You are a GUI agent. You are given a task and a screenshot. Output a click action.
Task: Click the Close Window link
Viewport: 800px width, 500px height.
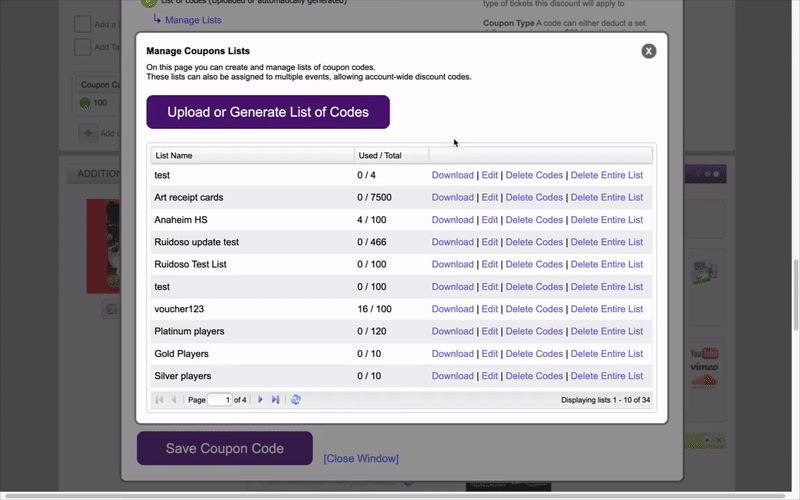tap(361, 458)
